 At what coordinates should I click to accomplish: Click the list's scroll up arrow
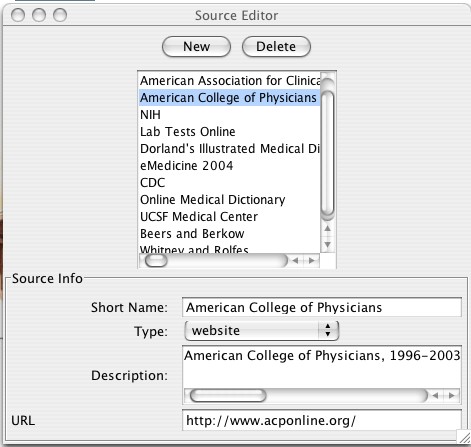pyautogui.click(x=328, y=229)
